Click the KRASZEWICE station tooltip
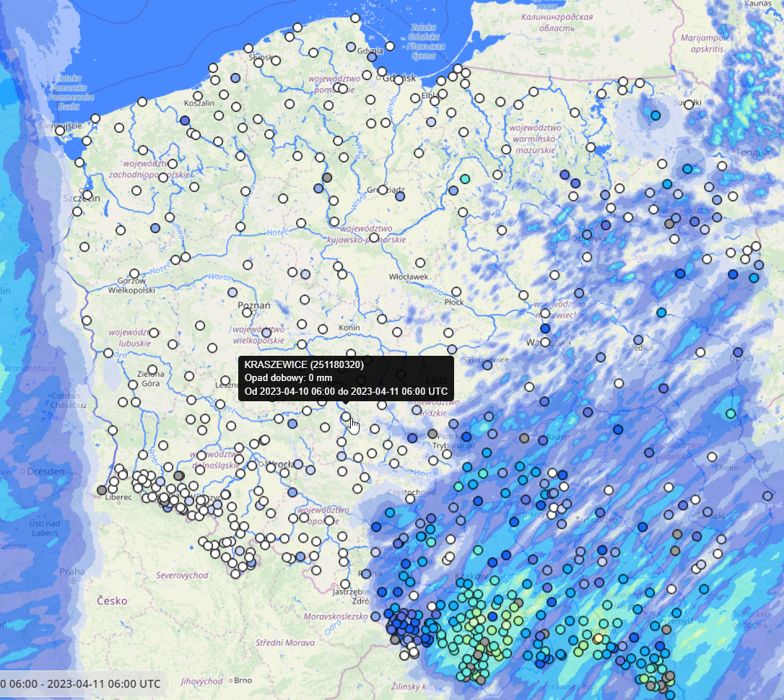This screenshot has width=784, height=700. tap(346, 377)
